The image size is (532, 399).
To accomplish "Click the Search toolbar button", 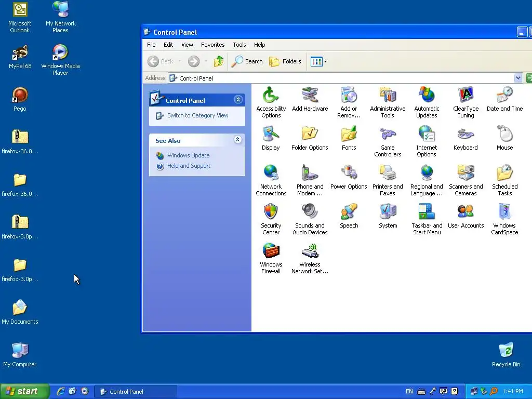I will tap(247, 61).
